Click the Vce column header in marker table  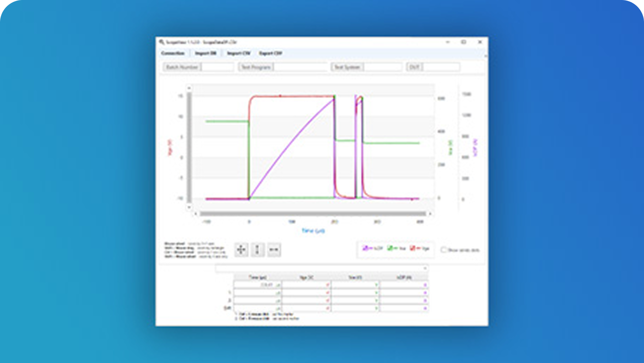[355, 277]
